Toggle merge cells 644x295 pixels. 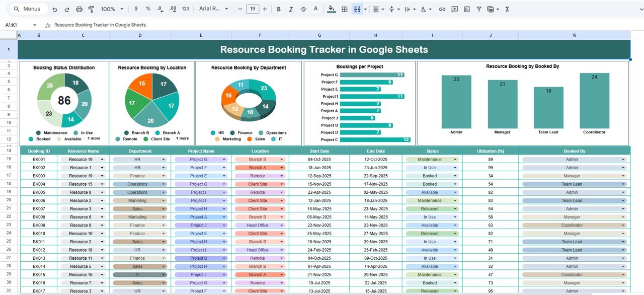click(357, 9)
